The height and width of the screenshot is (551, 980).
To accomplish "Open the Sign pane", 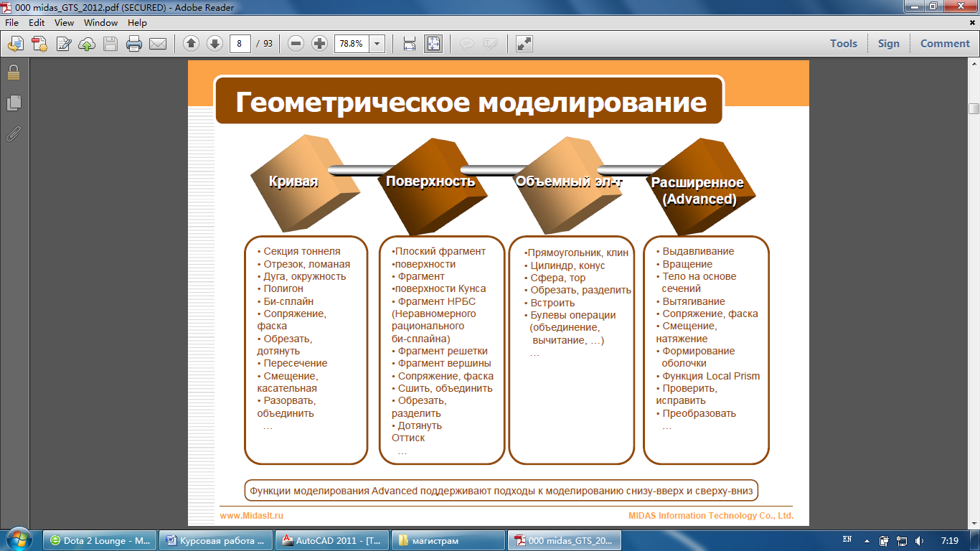I will point(888,43).
